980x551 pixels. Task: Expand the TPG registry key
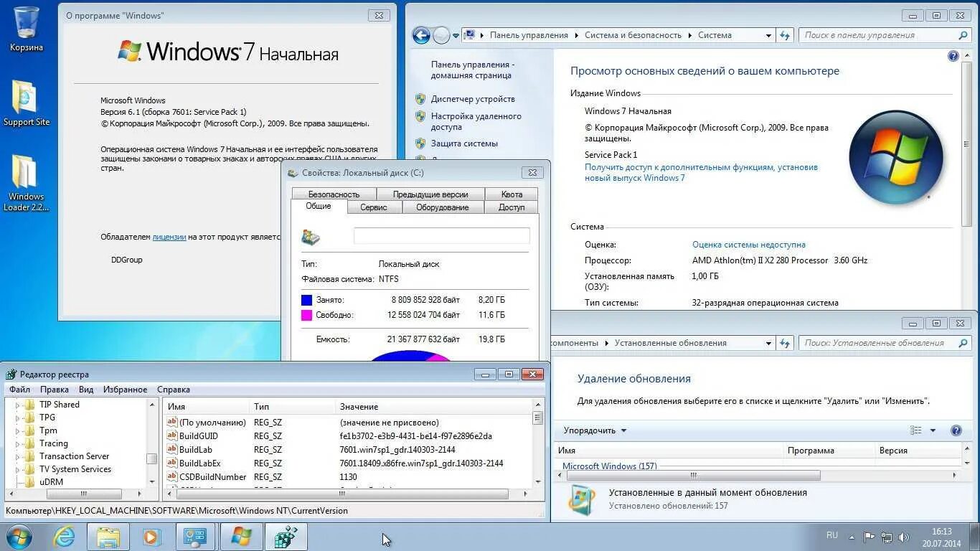(x=17, y=418)
